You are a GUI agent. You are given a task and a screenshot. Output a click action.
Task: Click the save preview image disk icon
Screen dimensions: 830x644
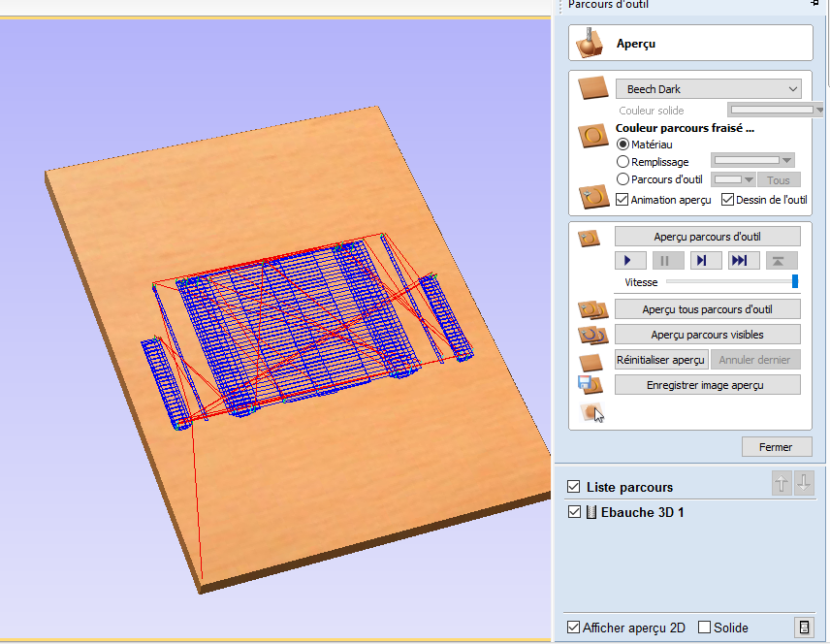coord(590,385)
